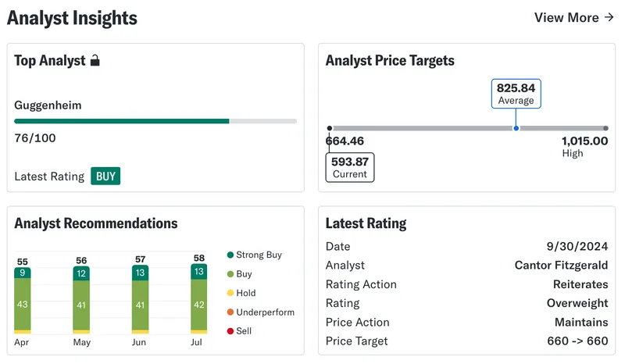
Task: Click the Guggenheim 76/100 score bar
Action: coord(155,121)
